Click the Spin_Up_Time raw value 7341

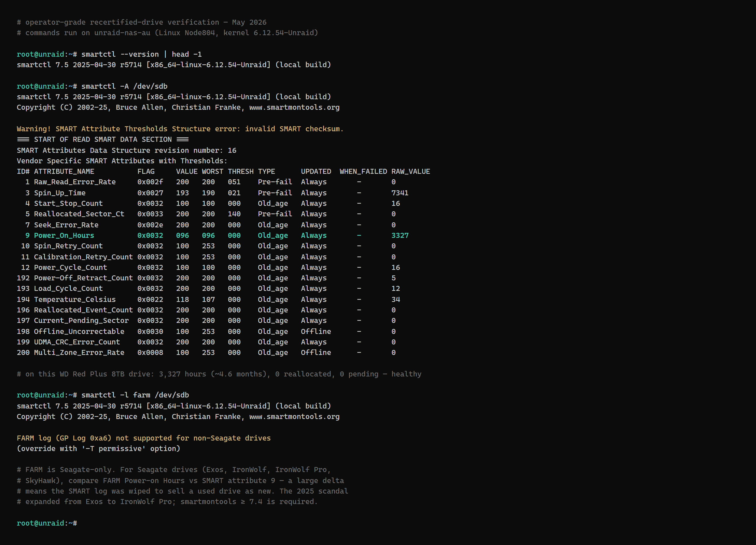tap(400, 193)
